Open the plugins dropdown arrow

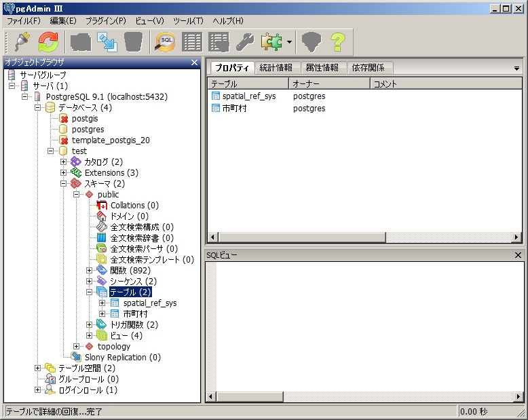pos(289,43)
